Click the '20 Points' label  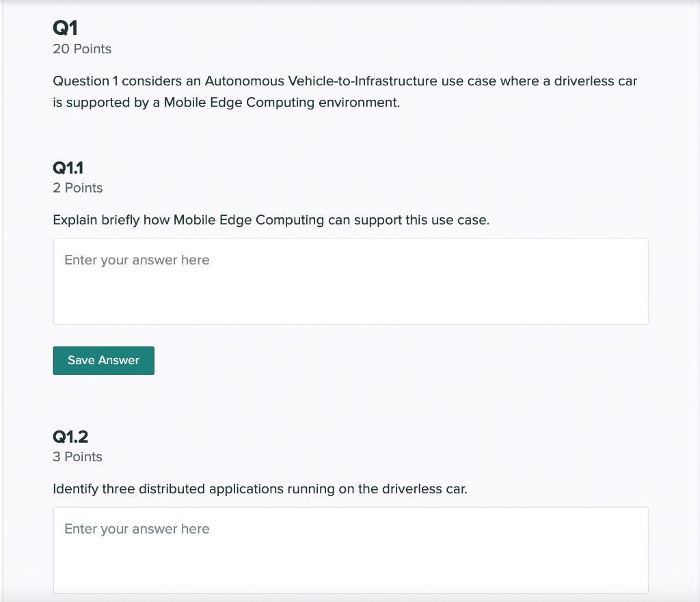82,49
